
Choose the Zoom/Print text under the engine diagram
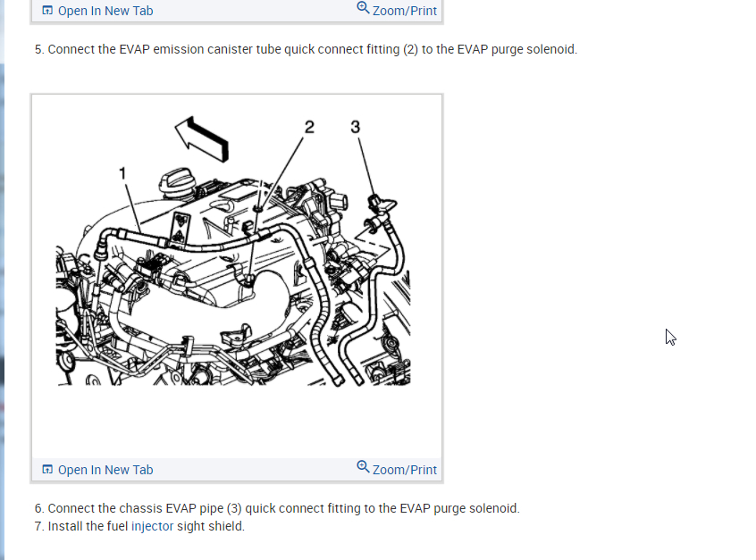pos(405,470)
